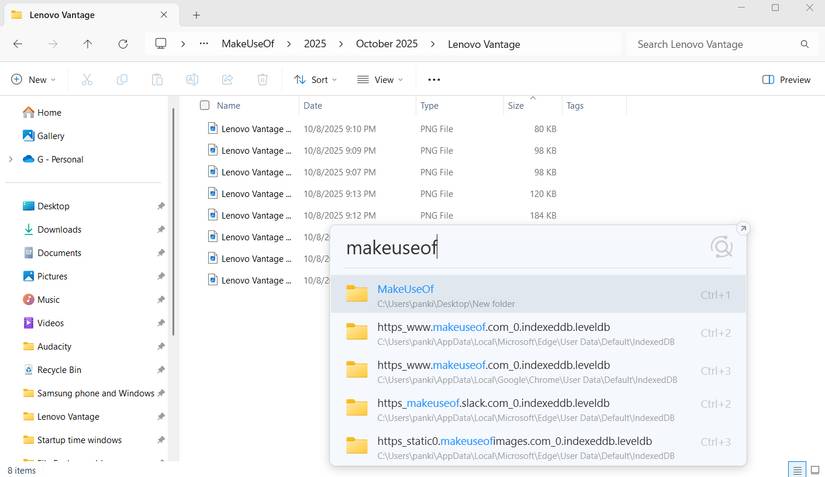Select the 184 KB PNG file row
The width and height of the screenshot is (825, 477).
point(382,215)
